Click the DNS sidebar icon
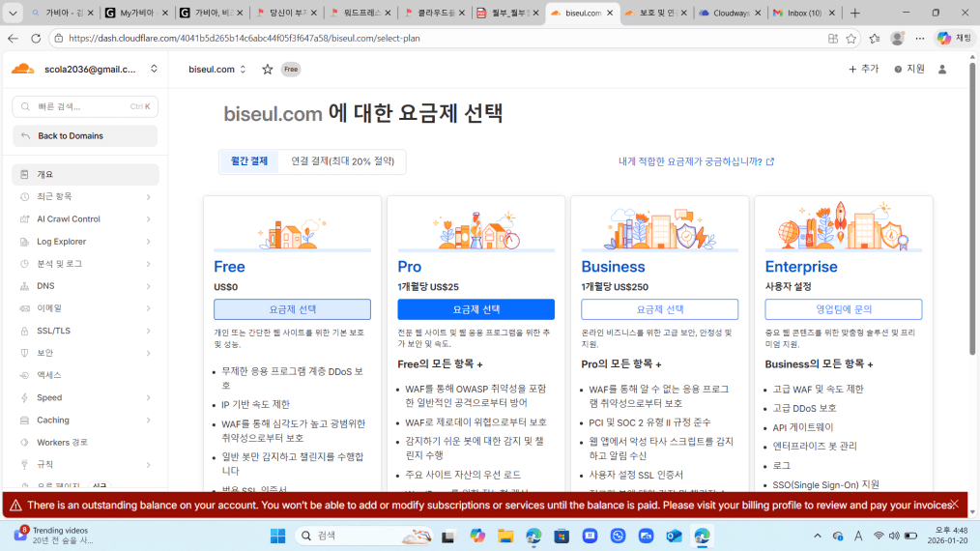The width and height of the screenshot is (980, 551). click(x=25, y=286)
